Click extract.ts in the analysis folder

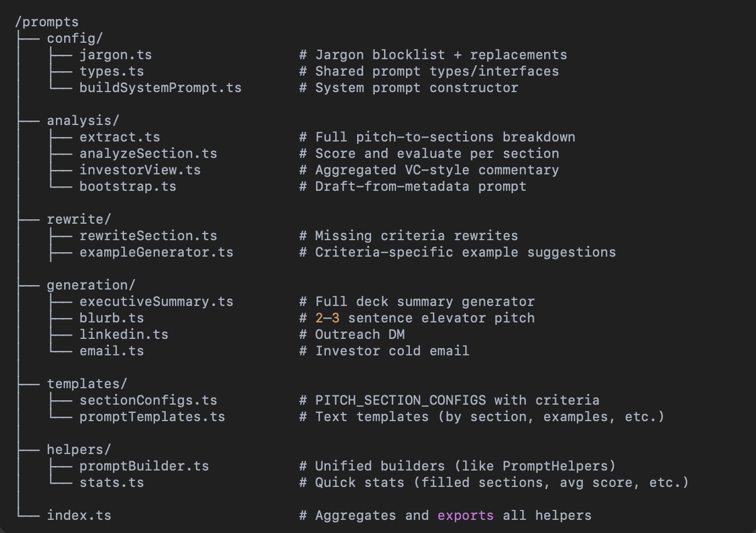tap(120, 137)
